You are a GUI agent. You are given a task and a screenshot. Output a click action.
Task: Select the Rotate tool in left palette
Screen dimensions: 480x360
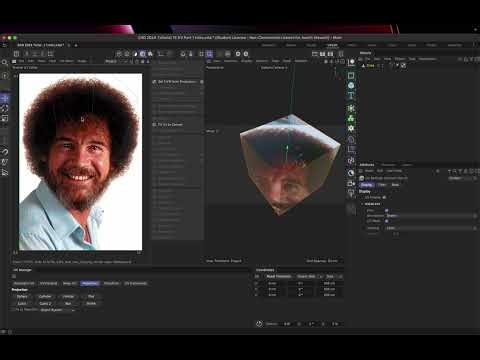coord(5,109)
